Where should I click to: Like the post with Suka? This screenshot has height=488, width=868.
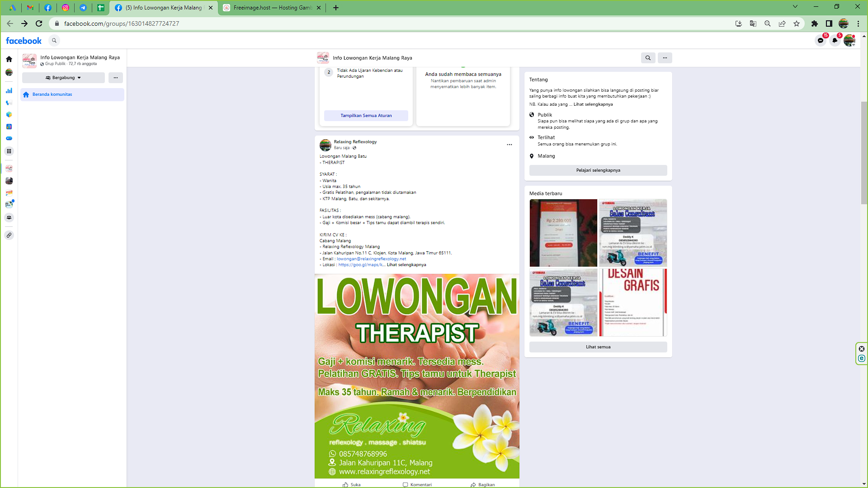(351, 484)
